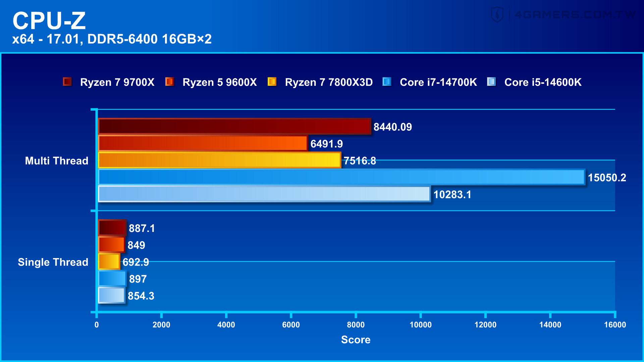The image size is (644, 362).
Task: Click the 692.9 single thread bar
Action: coord(109,261)
